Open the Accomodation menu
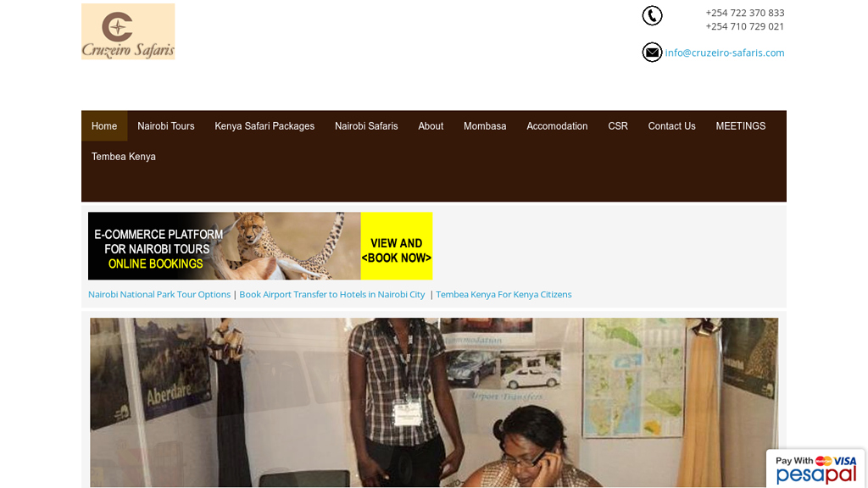Image resolution: width=868 pixels, height=488 pixels. click(557, 125)
